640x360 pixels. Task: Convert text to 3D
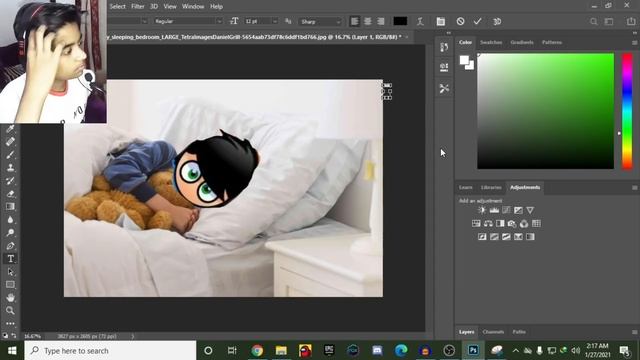click(x=497, y=22)
